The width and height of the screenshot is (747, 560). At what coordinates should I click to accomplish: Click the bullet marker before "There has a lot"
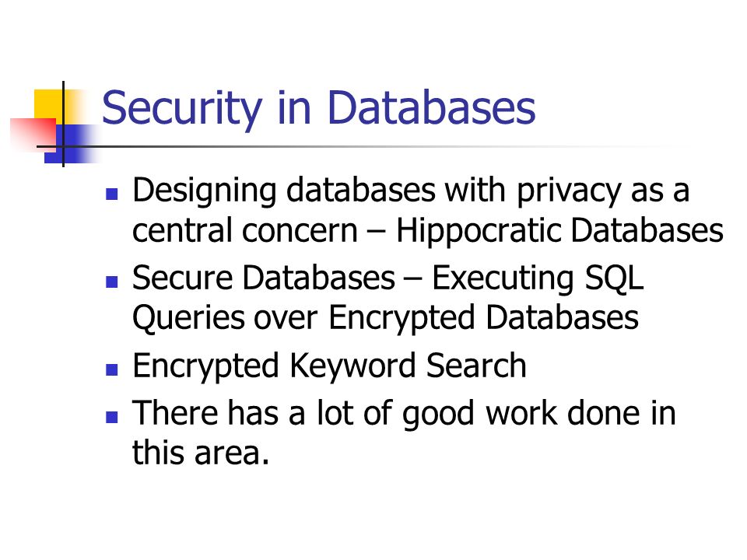click(x=111, y=417)
